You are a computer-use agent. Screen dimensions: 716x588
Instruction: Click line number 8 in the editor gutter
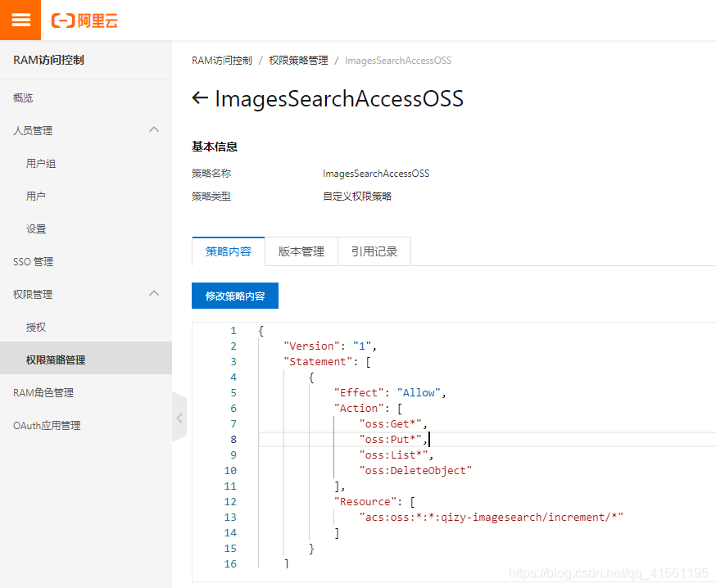233,440
